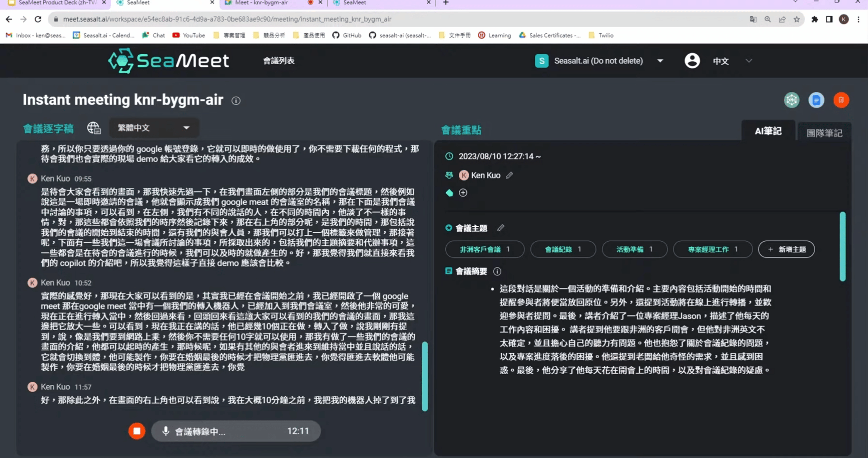
Task: Click the 新增主題 button
Action: click(x=786, y=249)
